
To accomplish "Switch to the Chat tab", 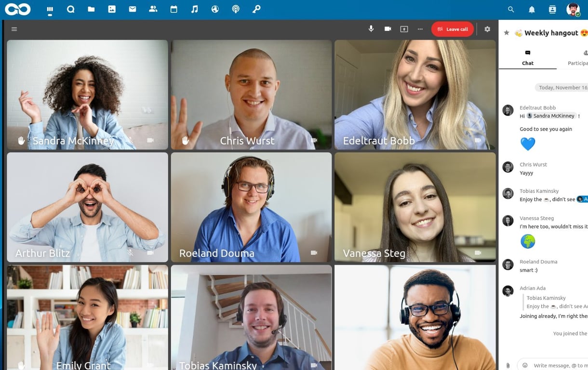I will coord(528,58).
